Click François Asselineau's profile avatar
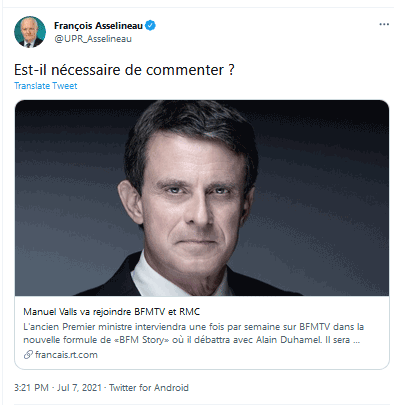This screenshot has width=394, height=405. pos(30,32)
